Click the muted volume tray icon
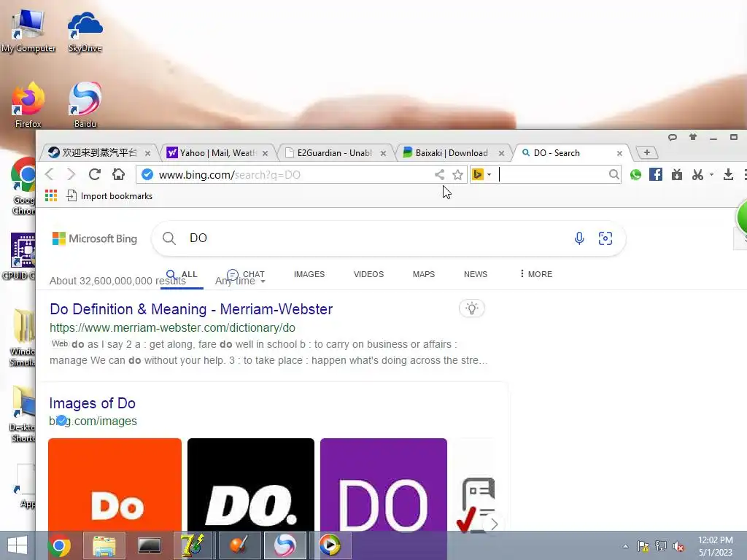 point(678,546)
